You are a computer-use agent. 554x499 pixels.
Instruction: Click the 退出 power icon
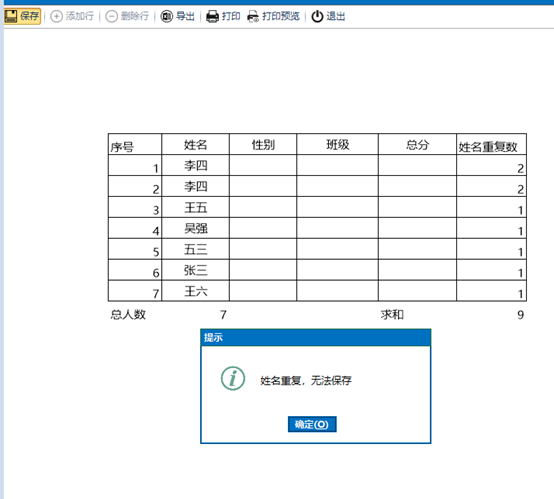317,16
